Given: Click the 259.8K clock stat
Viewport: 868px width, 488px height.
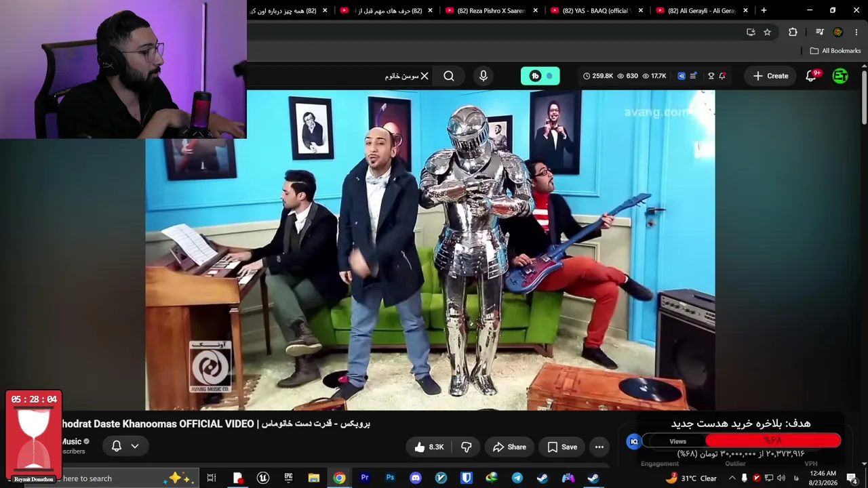Looking at the screenshot, I should (598, 76).
